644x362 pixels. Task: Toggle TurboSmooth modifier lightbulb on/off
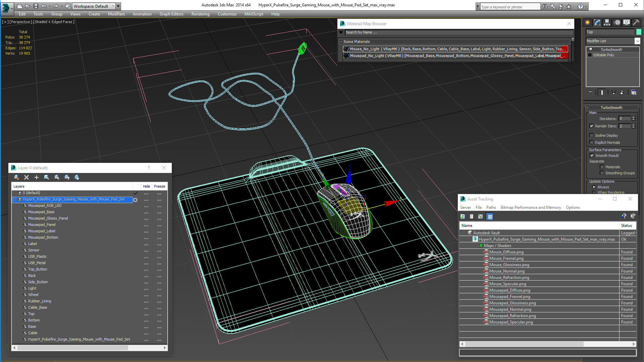coord(591,49)
